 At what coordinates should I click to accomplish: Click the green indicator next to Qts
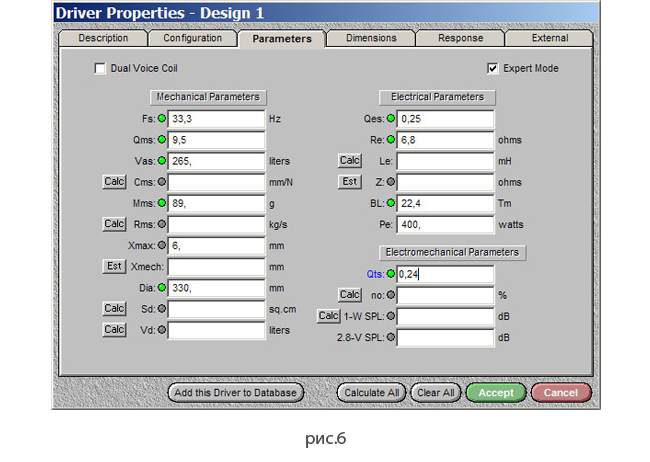[390, 274]
